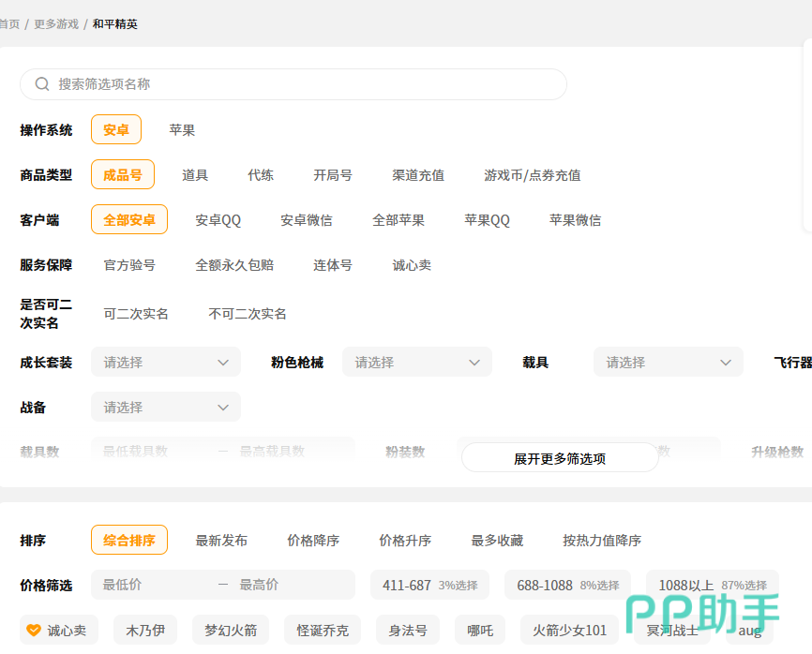Click the heart icon on 诚心卖 tag

coord(34,631)
